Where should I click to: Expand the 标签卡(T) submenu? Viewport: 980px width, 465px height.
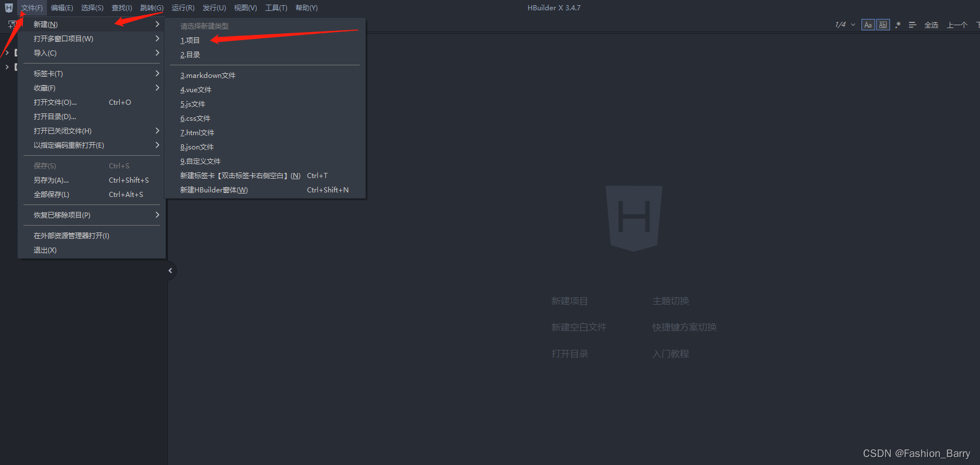(x=92, y=74)
